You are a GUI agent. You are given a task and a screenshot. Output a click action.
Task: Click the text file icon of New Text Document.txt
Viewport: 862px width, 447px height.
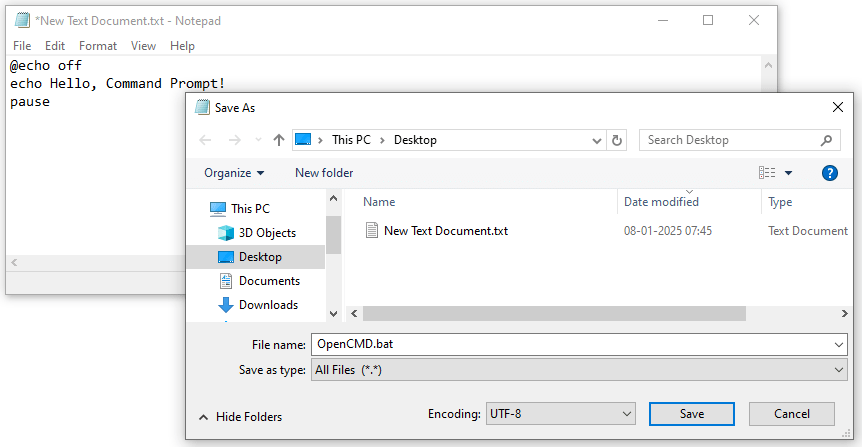(372, 230)
